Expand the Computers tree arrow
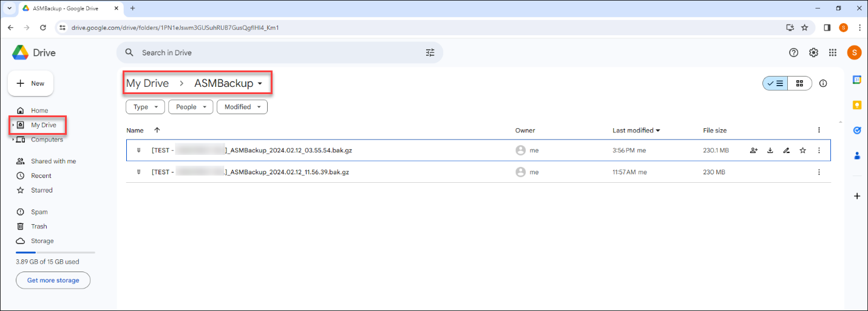 pos(13,140)
